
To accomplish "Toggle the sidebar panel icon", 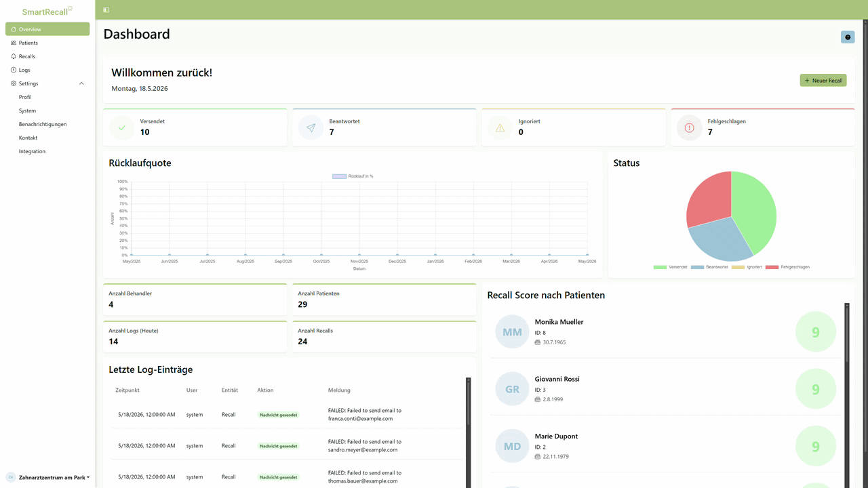I will (106, 10).
